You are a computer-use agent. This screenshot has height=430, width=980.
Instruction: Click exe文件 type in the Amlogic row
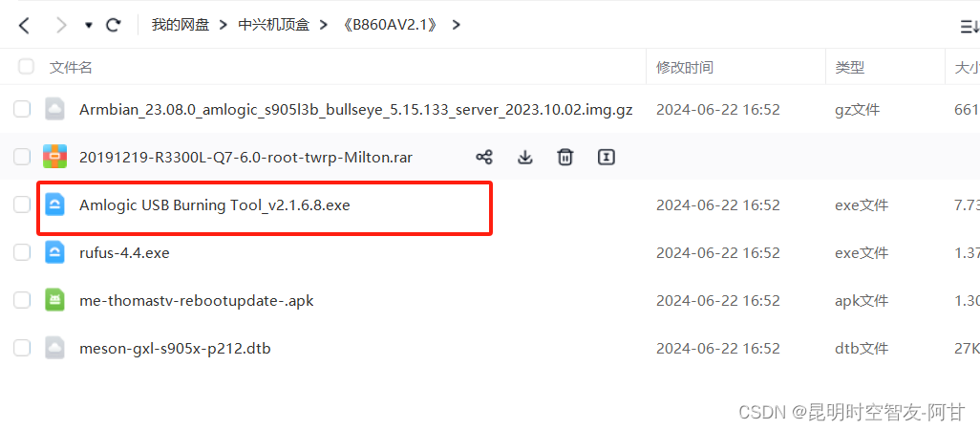click(862, 205)
